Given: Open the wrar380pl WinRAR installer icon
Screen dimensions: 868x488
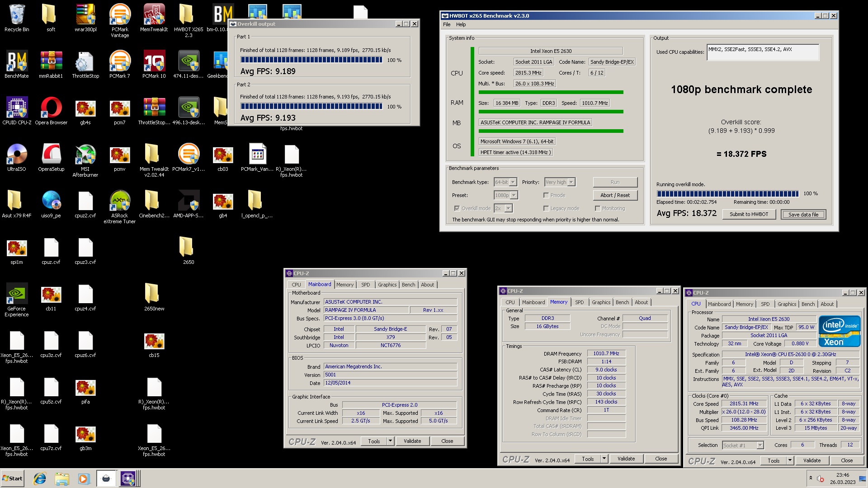Looking at the screenshot, I should [x=85, y=18].
